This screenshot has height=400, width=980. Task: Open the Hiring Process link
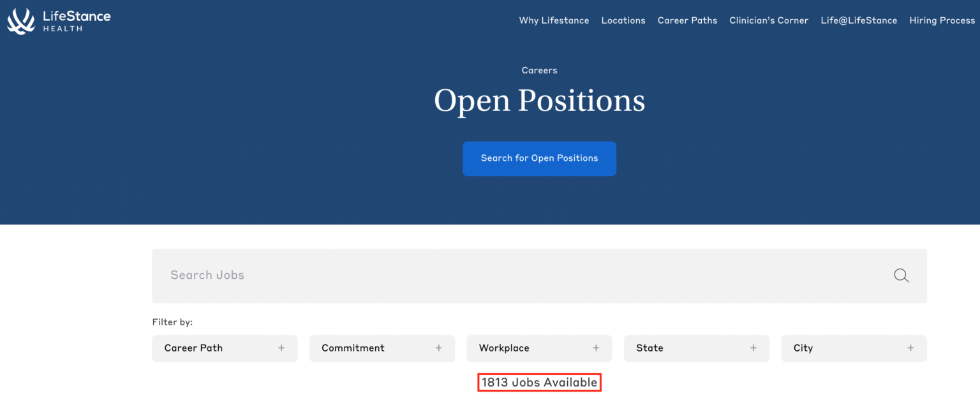click(942, 20)
